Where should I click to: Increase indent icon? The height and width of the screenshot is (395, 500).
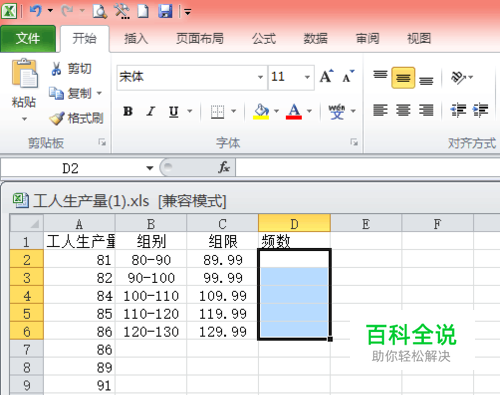[480, 110]
